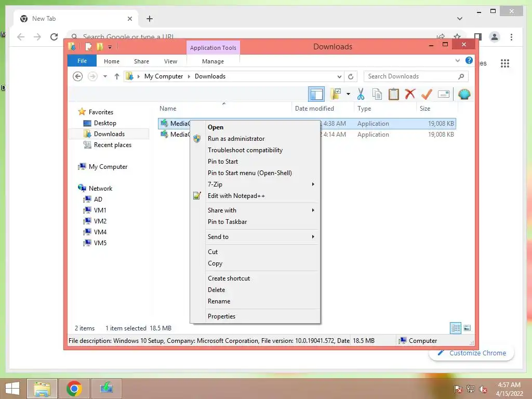
Task: Open the Customize Quick Access Toolbar dropdown
Action: click(110, 47)
